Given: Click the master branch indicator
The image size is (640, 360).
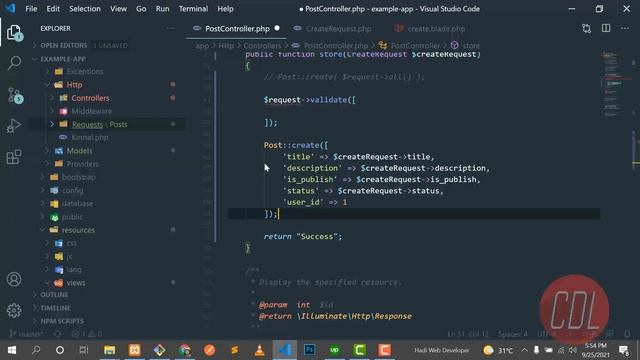Looking at the screenshot, I should click(26, 334).
